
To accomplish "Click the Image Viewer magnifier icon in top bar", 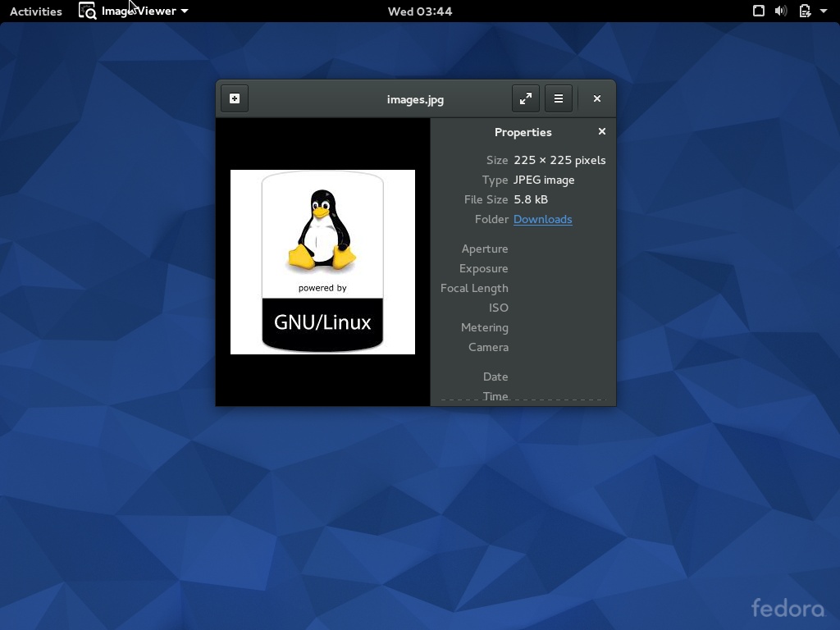I will 88,11.
